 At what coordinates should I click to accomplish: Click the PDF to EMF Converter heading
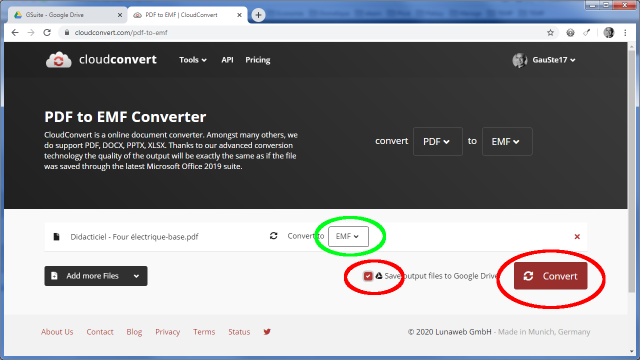pos(125,117)
